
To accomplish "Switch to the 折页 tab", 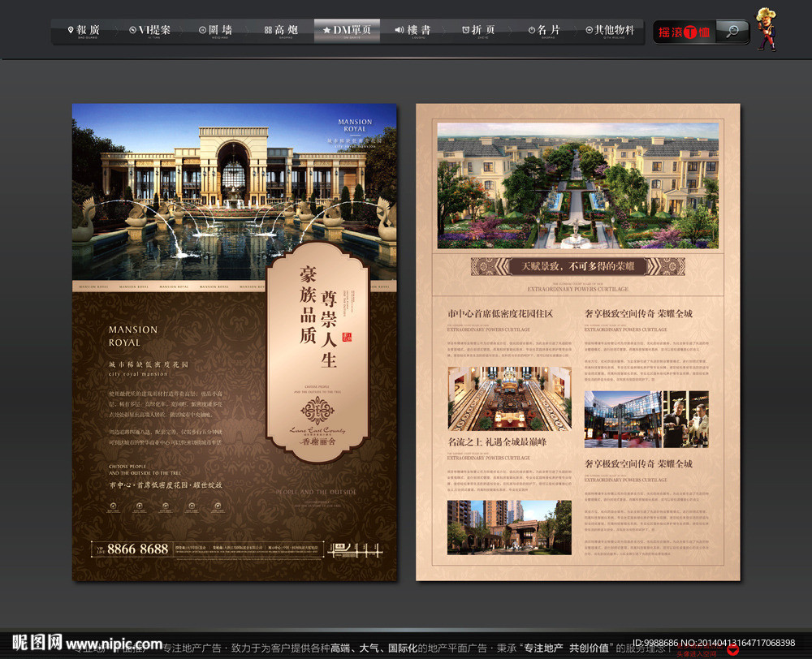I will (478, 31).
